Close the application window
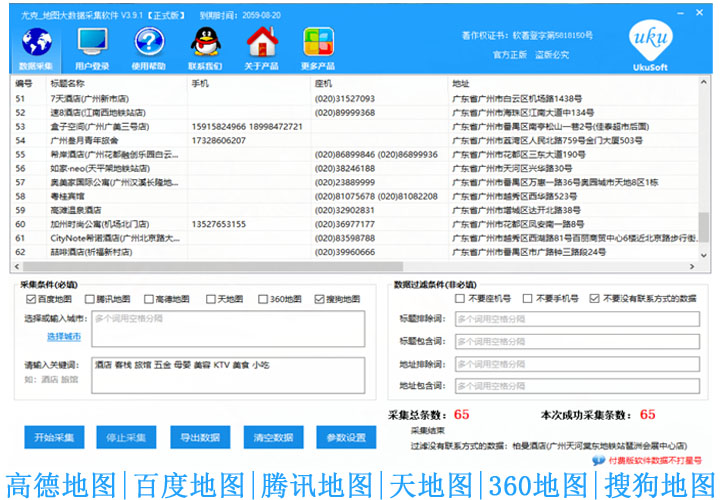 [x=699, y=12]
